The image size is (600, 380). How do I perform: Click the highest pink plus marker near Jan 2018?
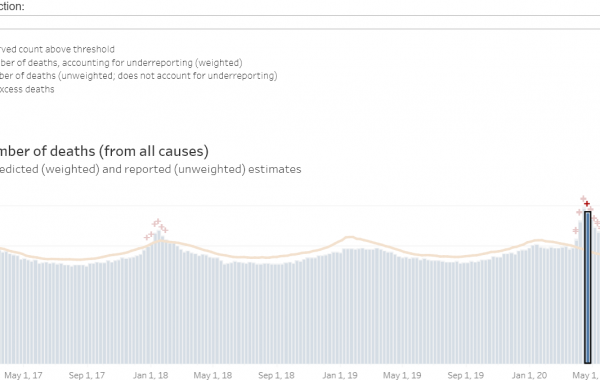[157, 221]
